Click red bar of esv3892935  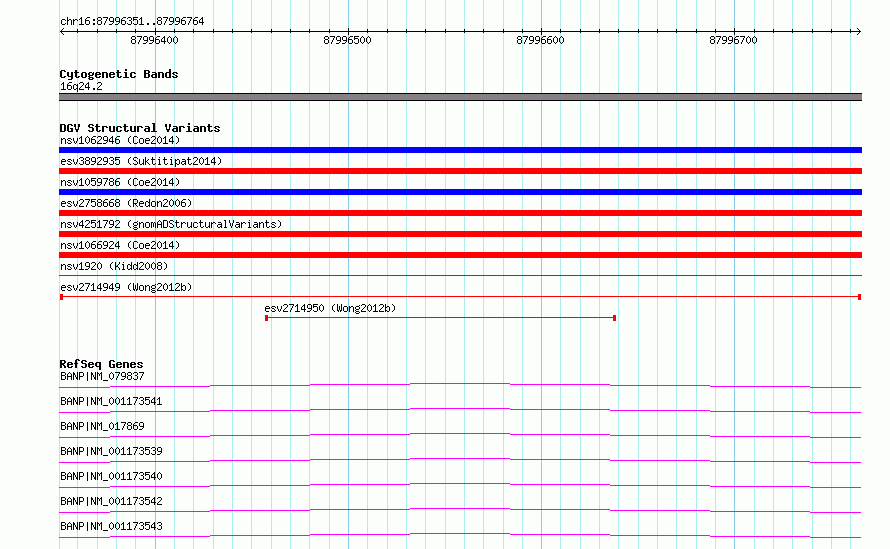click(x=460, y=171)
